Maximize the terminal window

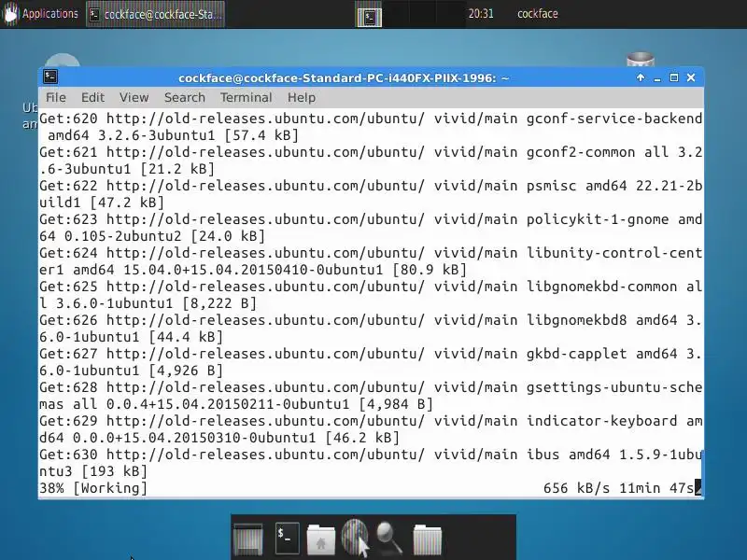pos(674,77)
